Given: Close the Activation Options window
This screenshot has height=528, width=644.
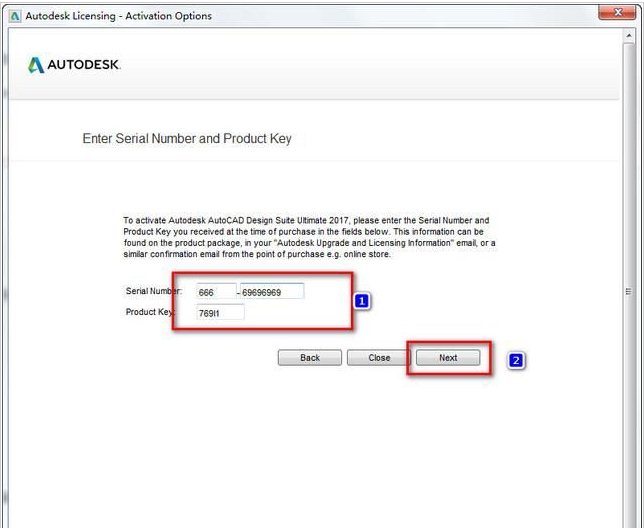Looking at the screenshot, I should tap(616, 12).
